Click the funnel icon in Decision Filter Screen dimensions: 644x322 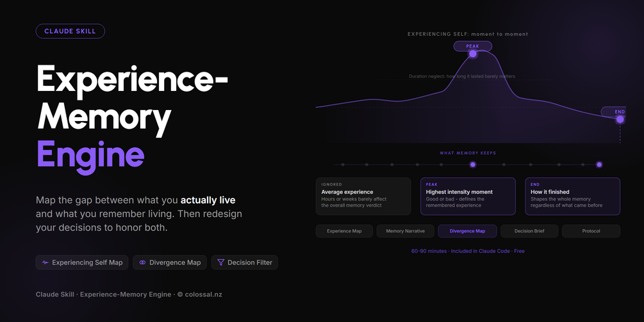(x=220, y=262)
